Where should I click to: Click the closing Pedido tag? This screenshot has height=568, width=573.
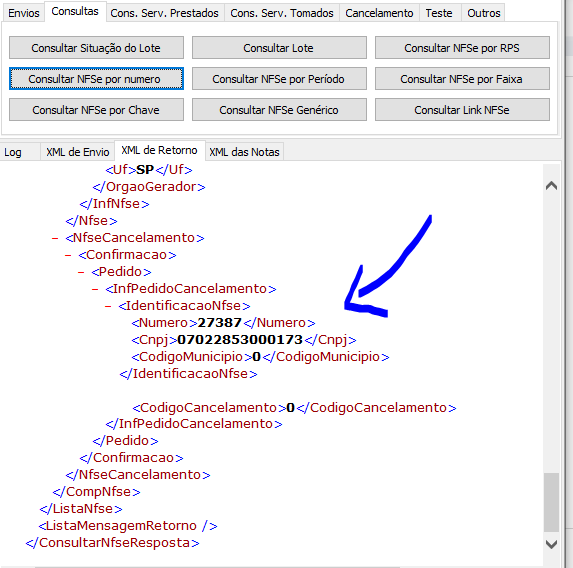(125, 441)
